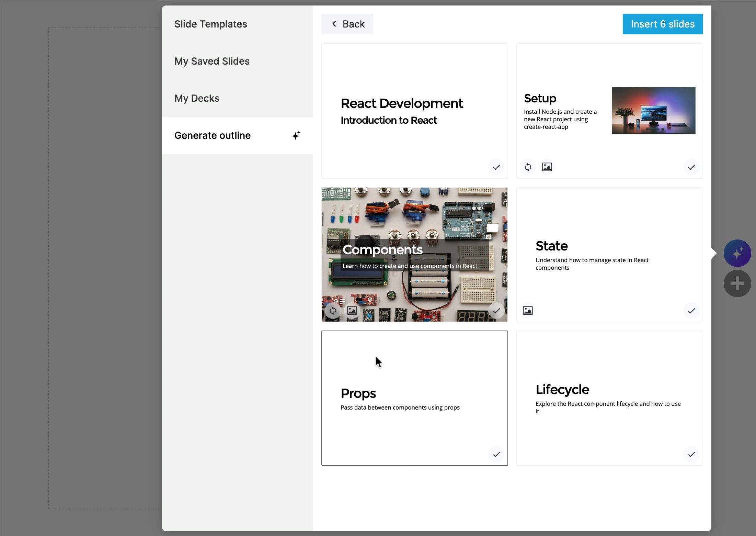
Task: Toggle the Props slide checkmark
Action: [x=496, y=455]
